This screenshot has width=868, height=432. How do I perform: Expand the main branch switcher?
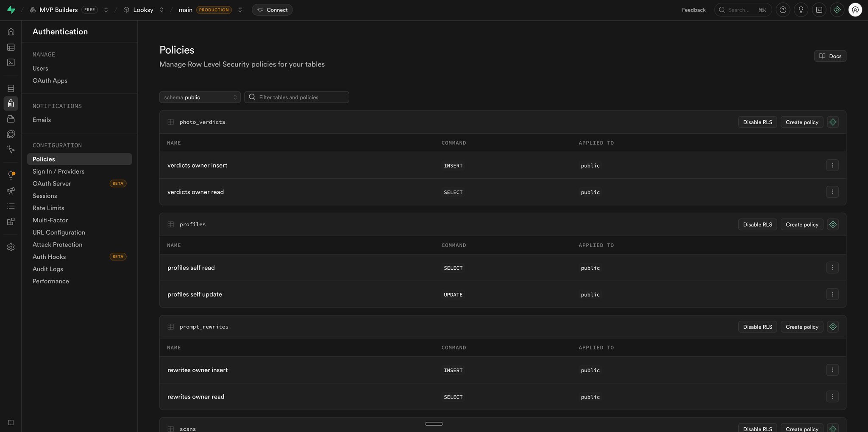pyautogui.click(x=240, y=10)
